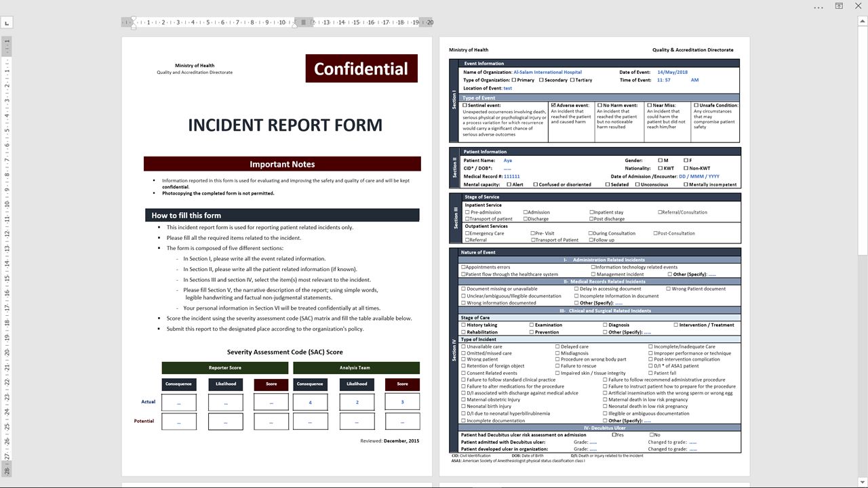Tick the Primary organization type checkbox

514,80
